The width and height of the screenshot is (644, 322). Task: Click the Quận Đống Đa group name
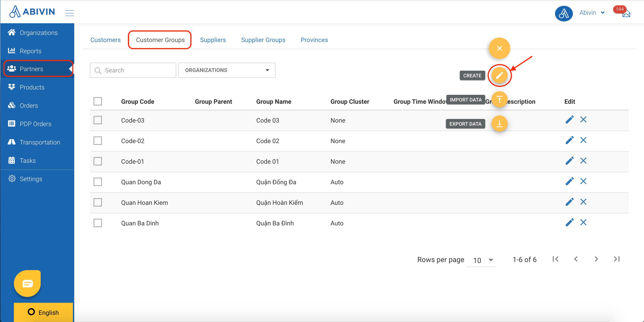point(276,182)
